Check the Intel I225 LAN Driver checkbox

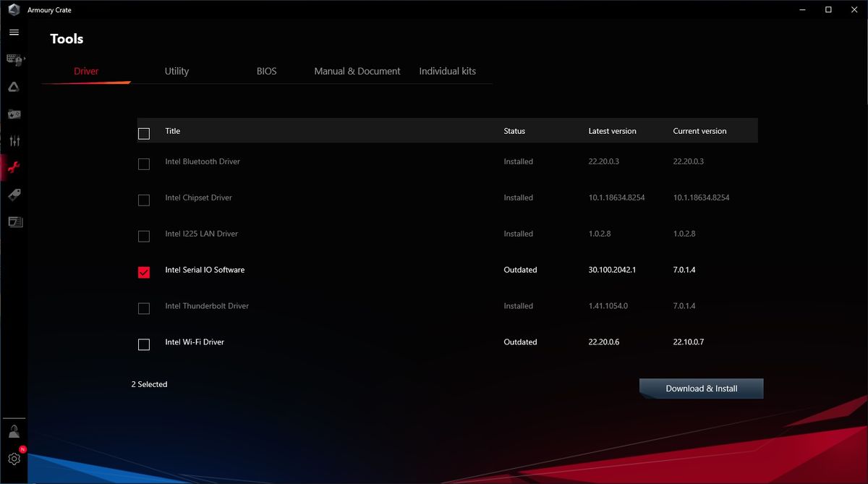click(x=144, y=236)
